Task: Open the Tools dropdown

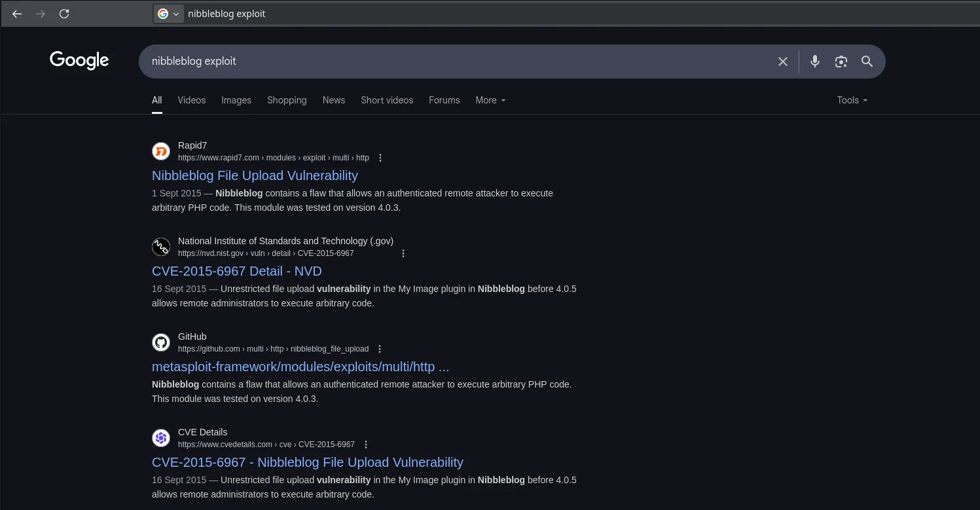Action: 852,100
